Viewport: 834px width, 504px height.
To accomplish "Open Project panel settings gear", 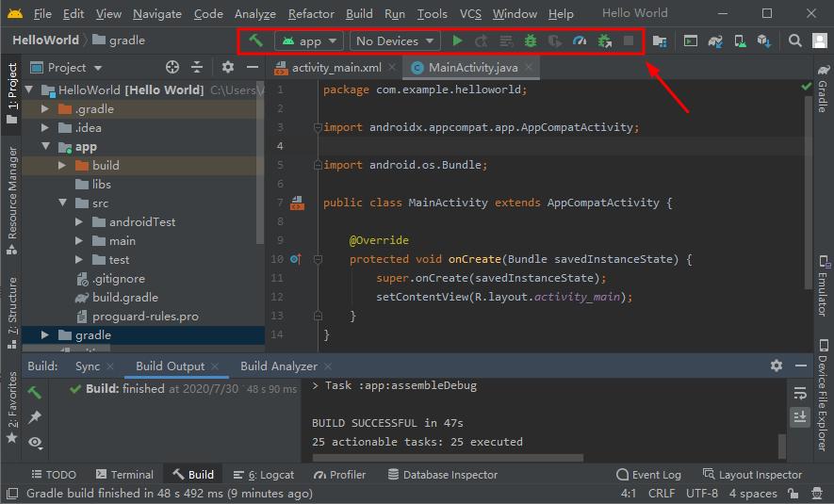I will [x=227, y=68].
